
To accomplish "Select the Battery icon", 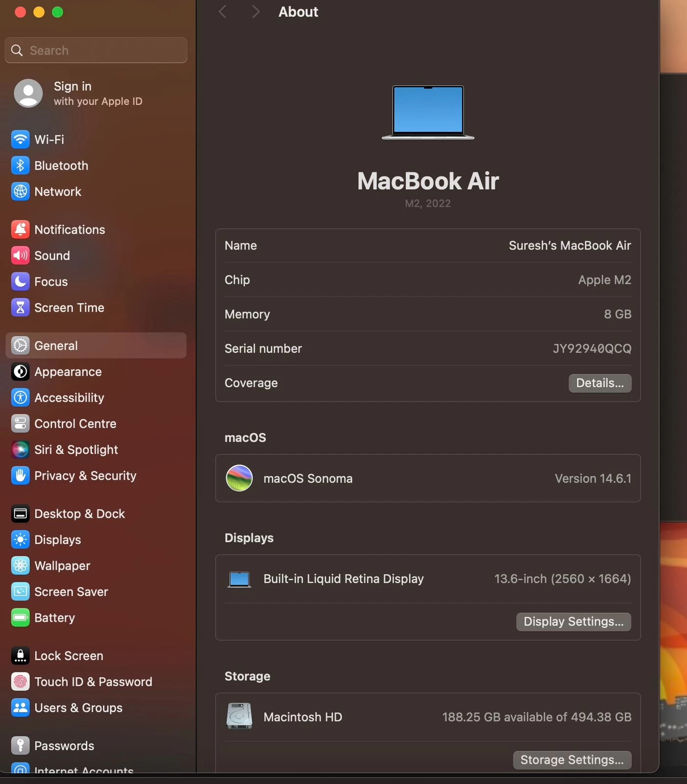I will [x=20, y=618].
